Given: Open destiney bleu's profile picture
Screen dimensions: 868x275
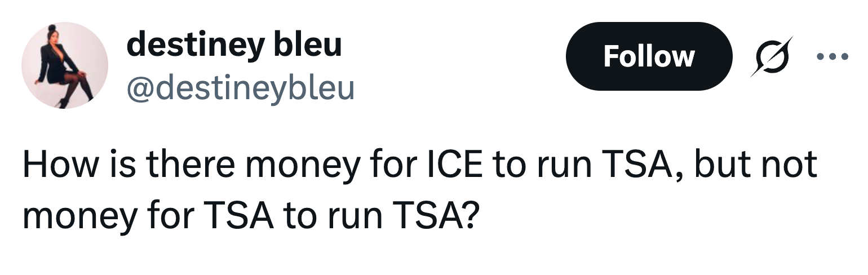Looking at the screenshot, I should point(65,65).
